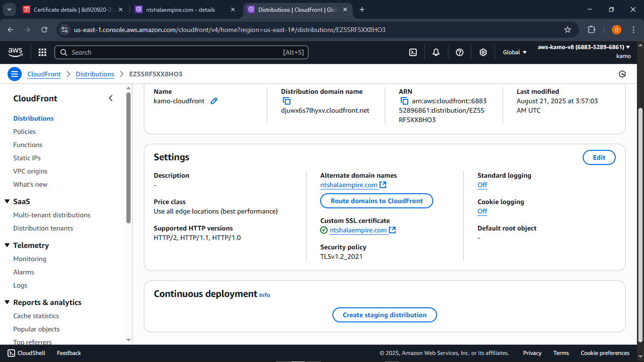Viewport: 644px width, 362px height.
Task: Open Monitoring under Telemetry
Action: click(30, 259)
